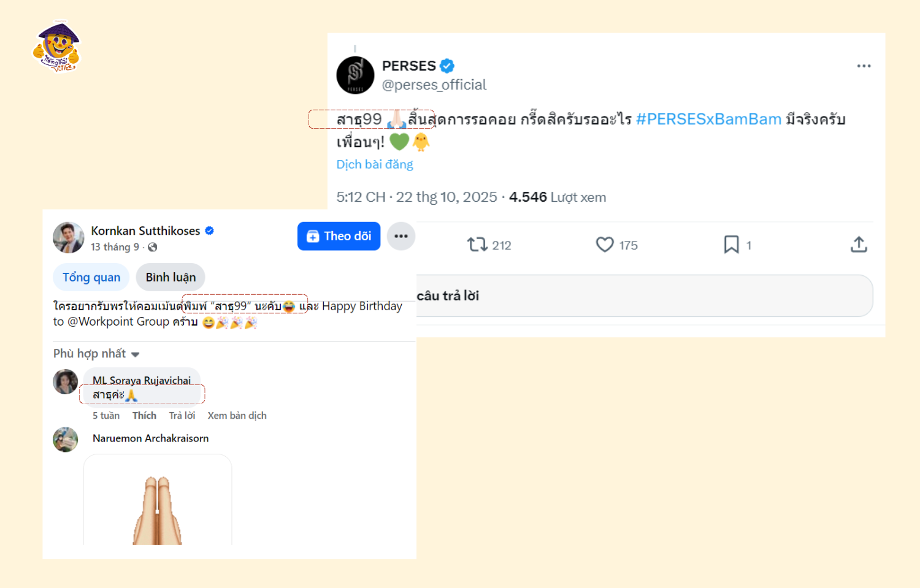Open the #PERSESxBamBam hashtag
This screenshot has height=588, width=920.
pos(708,119)
